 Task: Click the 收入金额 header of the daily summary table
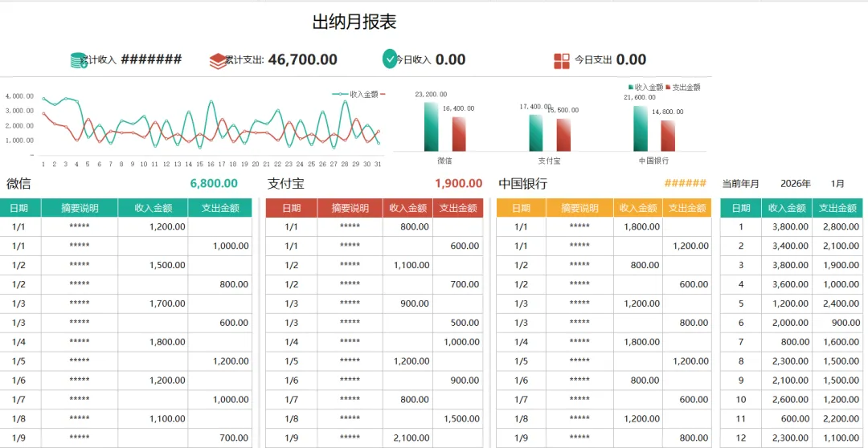[x=787, y=208]
